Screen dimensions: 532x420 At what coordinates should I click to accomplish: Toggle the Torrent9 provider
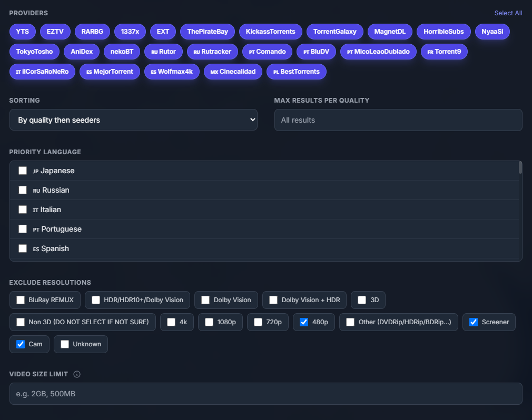[444, 52]
